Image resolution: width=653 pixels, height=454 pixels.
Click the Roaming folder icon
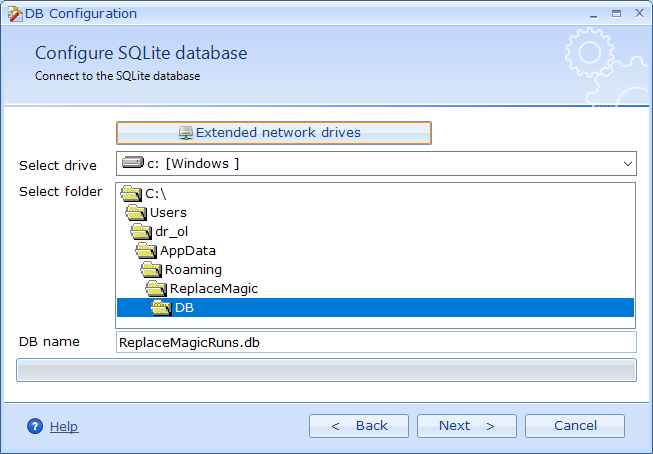click(x=151, y=269)
